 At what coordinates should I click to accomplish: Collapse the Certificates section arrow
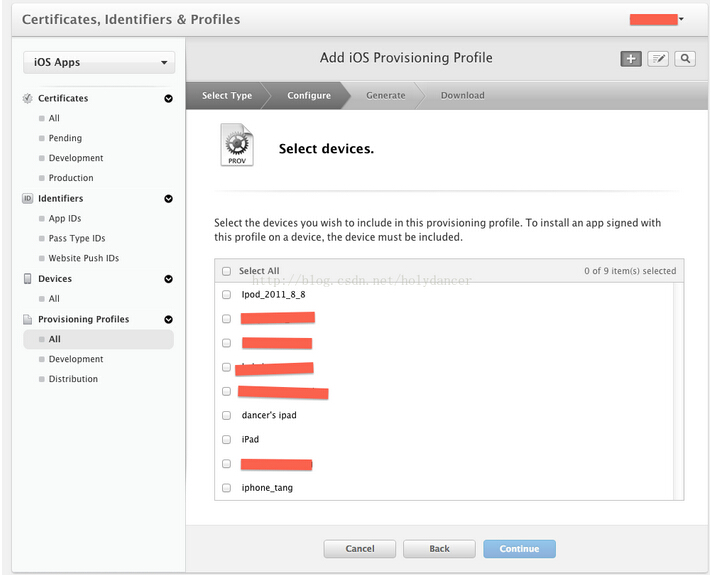[x=168, y=98]
